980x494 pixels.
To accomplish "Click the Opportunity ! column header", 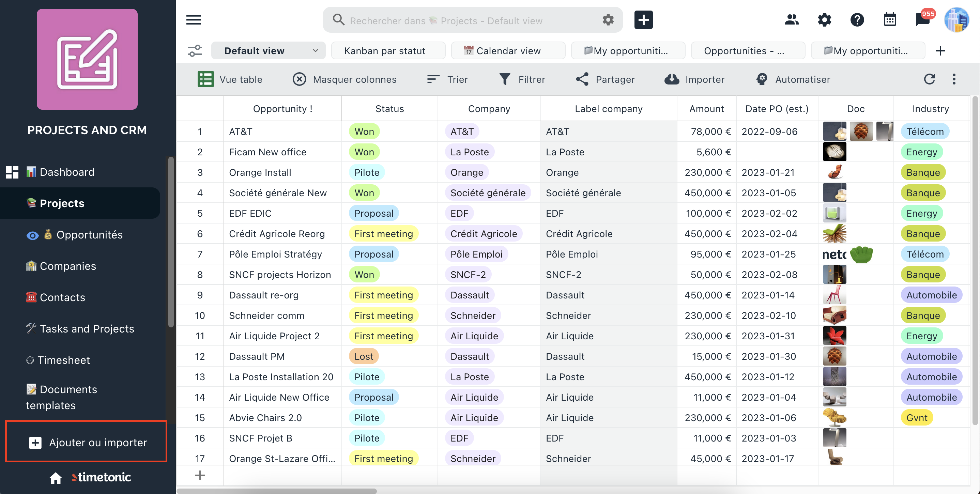I will tap(283, 109).
